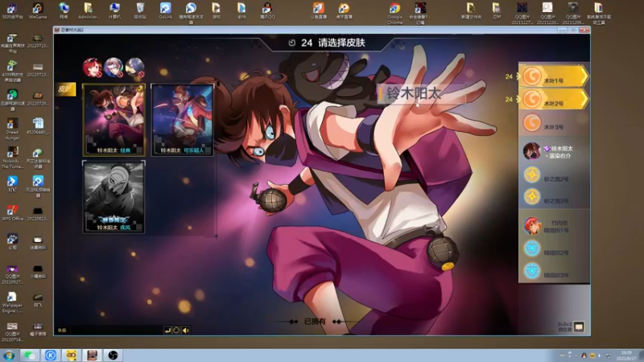Click the countdown timer icon beside 24

click(292, 43)
